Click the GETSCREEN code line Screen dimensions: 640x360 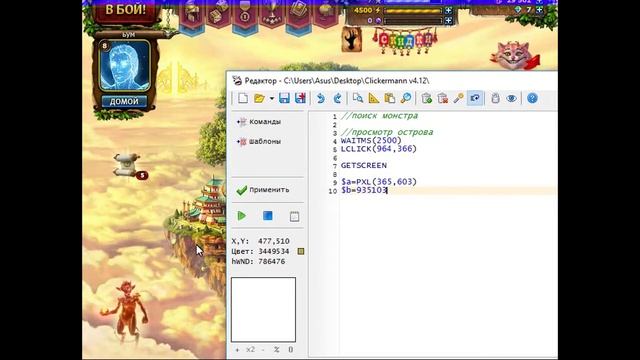tap(364, 165)
